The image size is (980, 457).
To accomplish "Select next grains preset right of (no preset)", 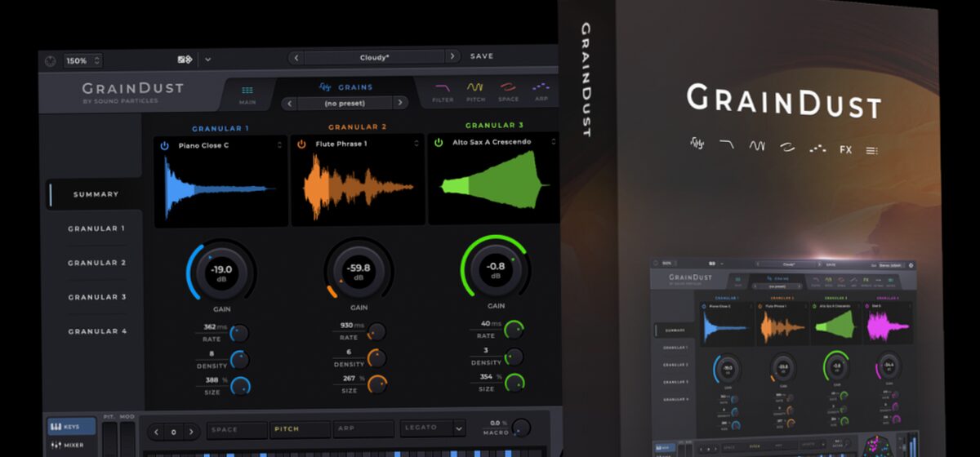I will (x=400, y=103).
